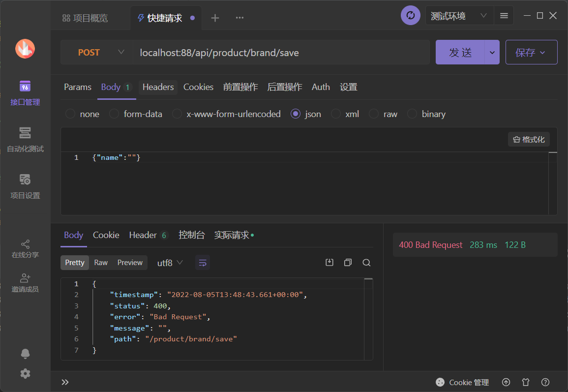Open the hamburger menu beside environment
The image size is (568, 392).
[504, 16]
